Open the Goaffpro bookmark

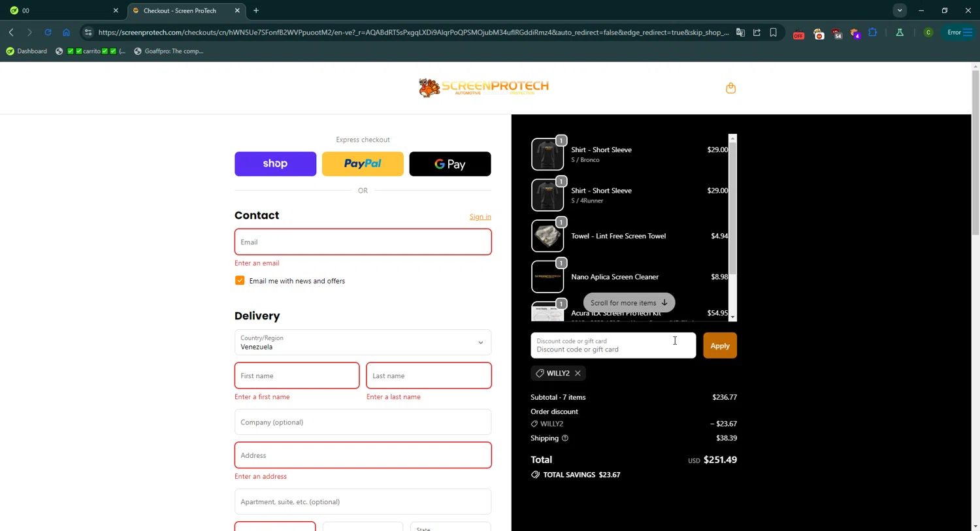point(169,51)
